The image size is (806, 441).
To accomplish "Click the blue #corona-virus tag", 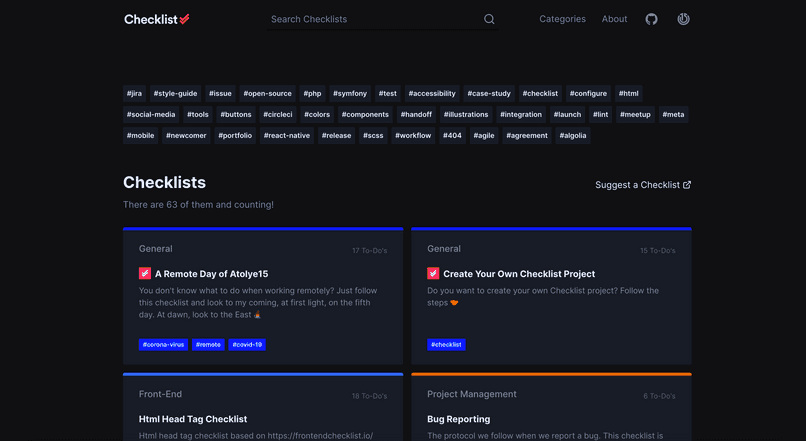I will (163, 345).
